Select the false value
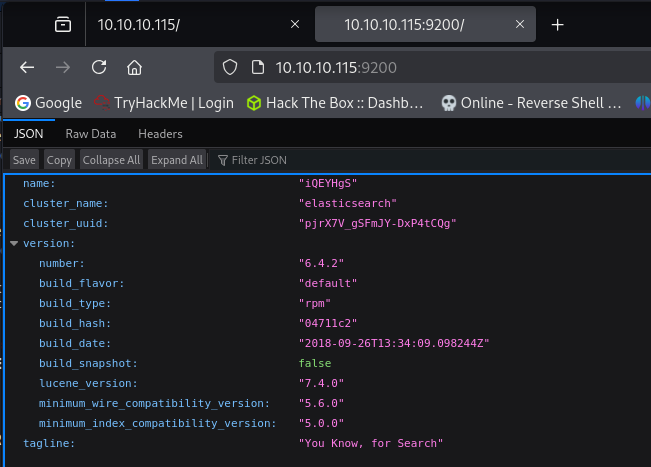This screenshot has width=651, height=467. [x=315, y=363]
